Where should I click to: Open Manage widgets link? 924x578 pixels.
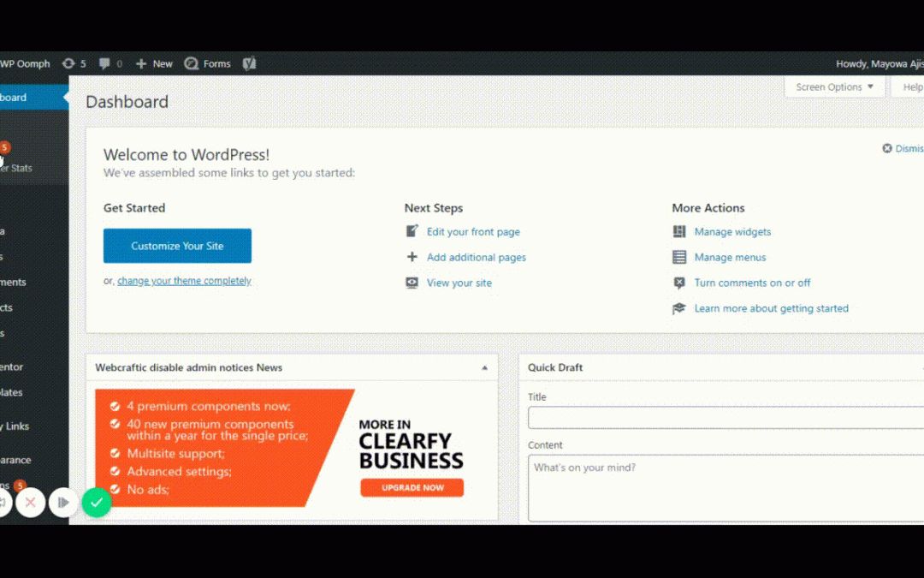point(732,232)
